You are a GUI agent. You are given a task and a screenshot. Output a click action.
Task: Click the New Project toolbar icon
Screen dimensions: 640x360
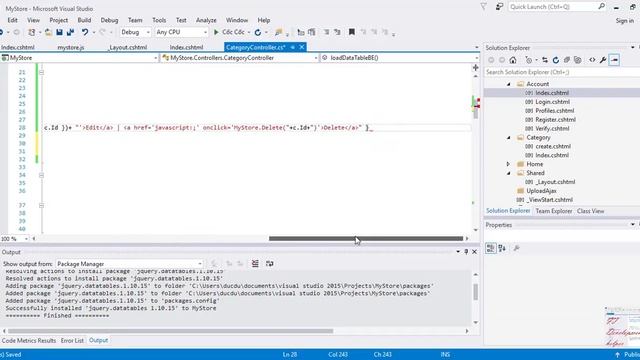coord(31,32)
